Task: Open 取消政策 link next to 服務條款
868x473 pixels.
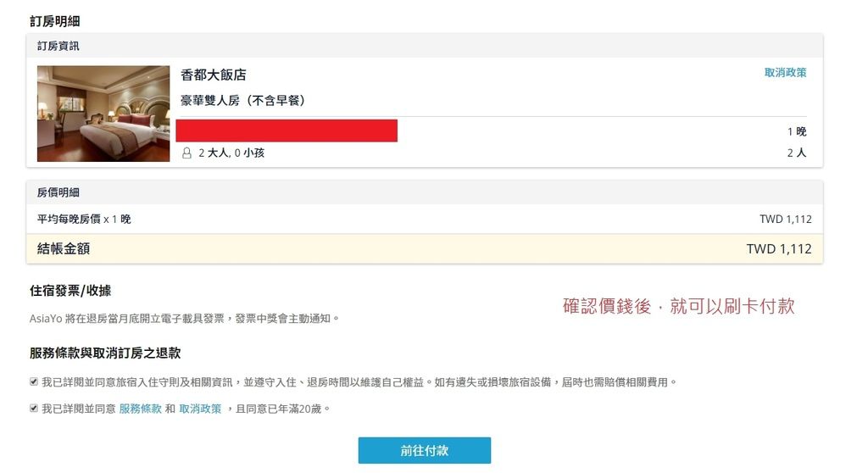Action: (200, 409)
